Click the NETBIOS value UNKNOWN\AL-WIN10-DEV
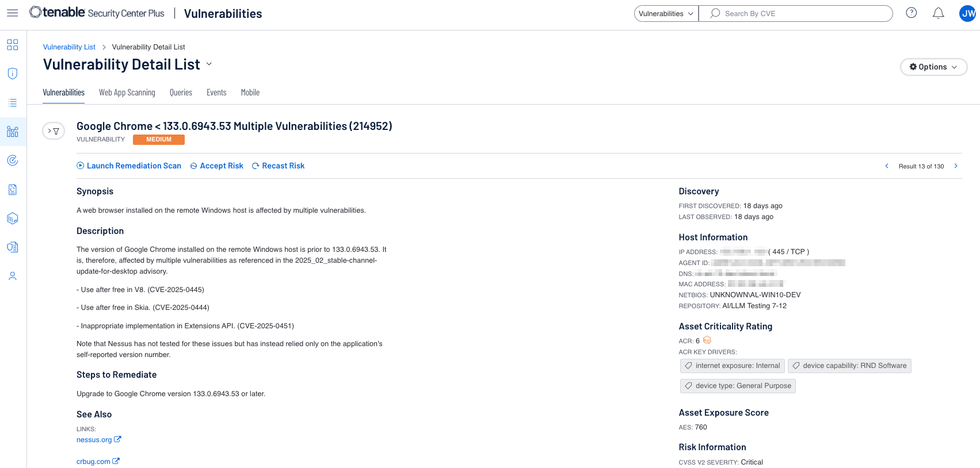The image size is (980, 468). click(x=755, y=295)
